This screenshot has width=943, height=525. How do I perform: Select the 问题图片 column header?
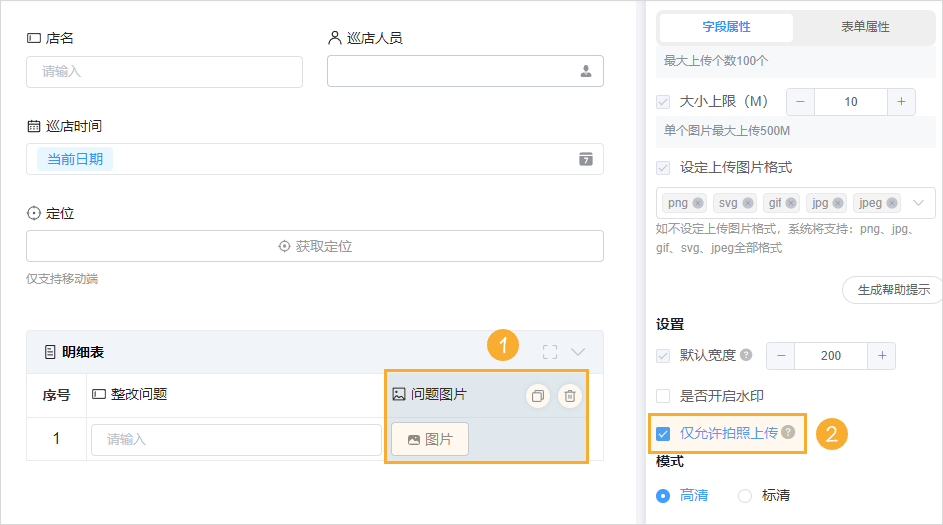[x=438, y=395]
